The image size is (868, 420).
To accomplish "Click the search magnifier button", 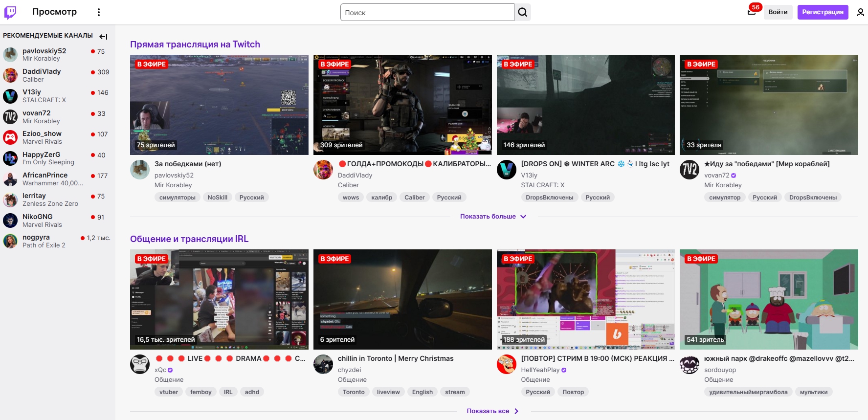I will pyautogui.click(x=523, y=12).
